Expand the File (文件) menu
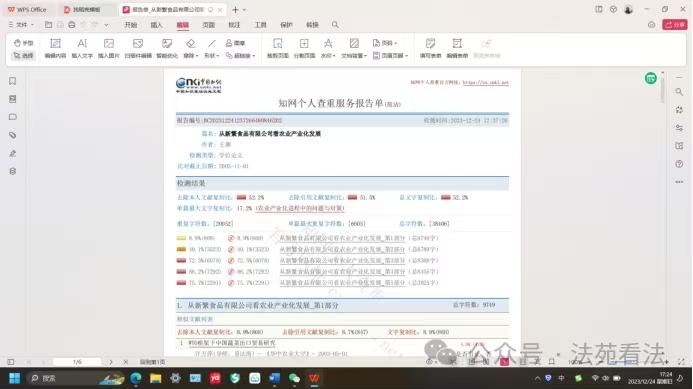Image resolution: width=693 pixels, height=389 pixels. (x=21, y=25)
